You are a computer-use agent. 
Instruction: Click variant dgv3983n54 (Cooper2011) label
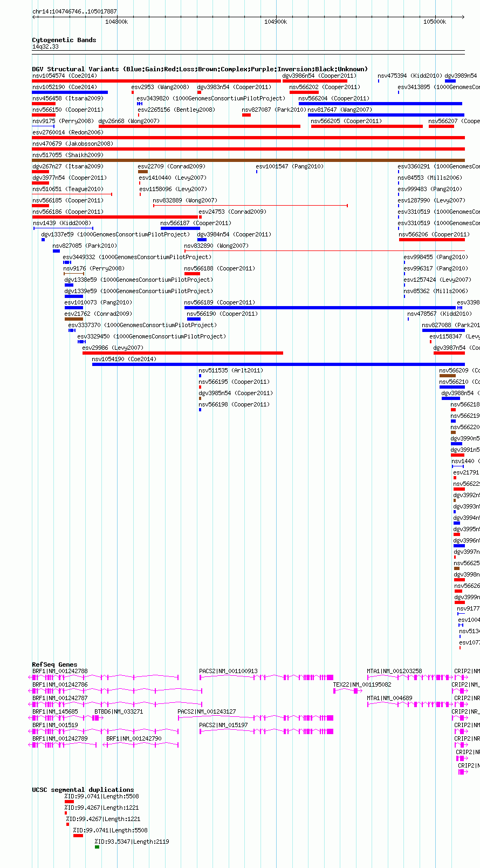click(234, 87)
